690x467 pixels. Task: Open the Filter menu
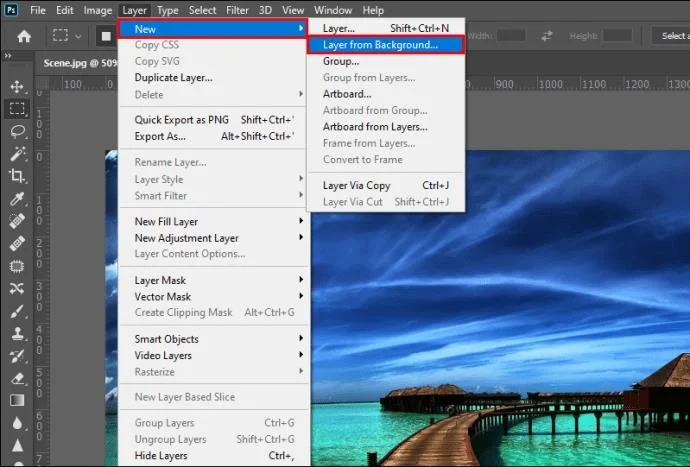point(237,10)
